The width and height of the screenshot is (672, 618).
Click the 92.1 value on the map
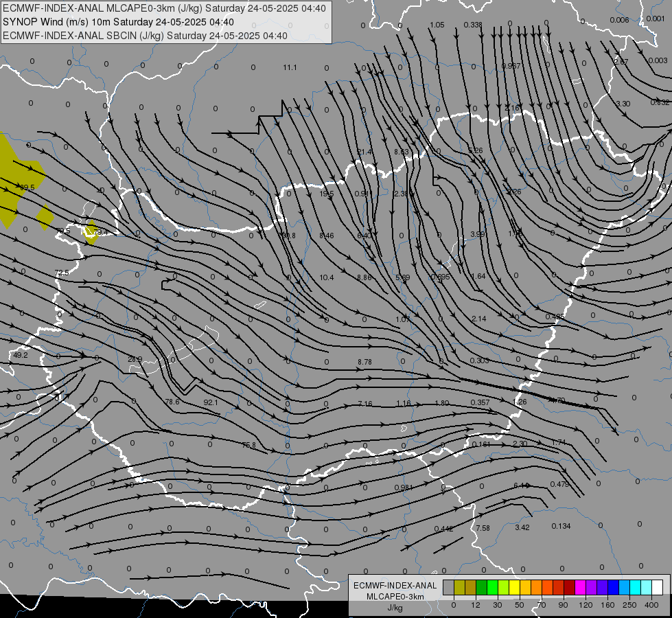click(211, 402)
